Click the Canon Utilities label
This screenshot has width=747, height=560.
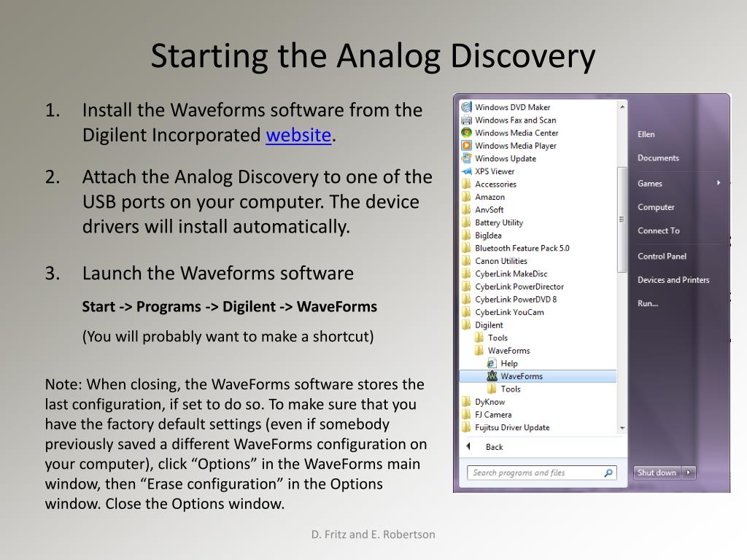[500, 261]
